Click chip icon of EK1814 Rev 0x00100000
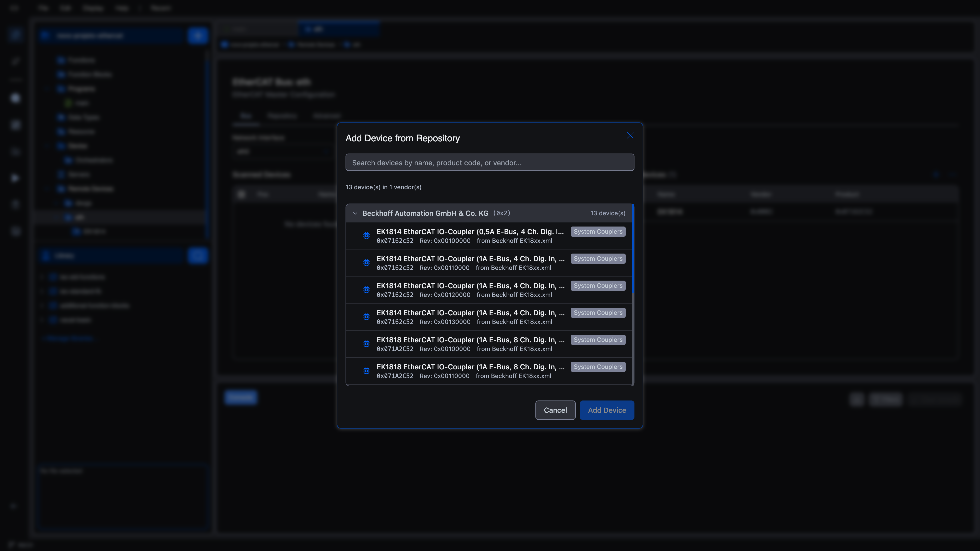The width and height of the screenshot is (980, 551). (x=366, y=236)
